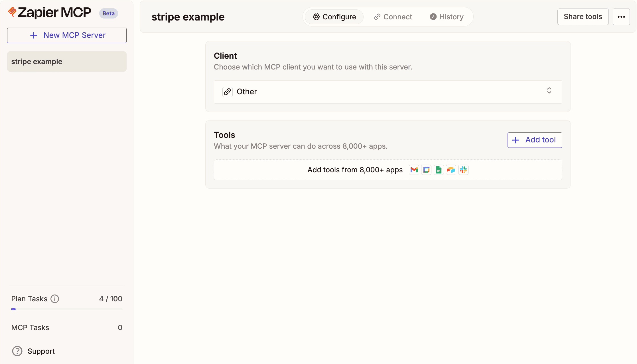Click the Support question mark icon

point(17,351)
